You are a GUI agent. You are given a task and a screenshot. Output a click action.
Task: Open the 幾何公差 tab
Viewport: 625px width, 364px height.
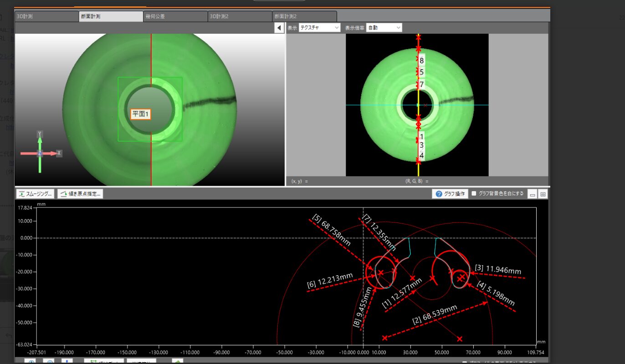pos(175,16)
